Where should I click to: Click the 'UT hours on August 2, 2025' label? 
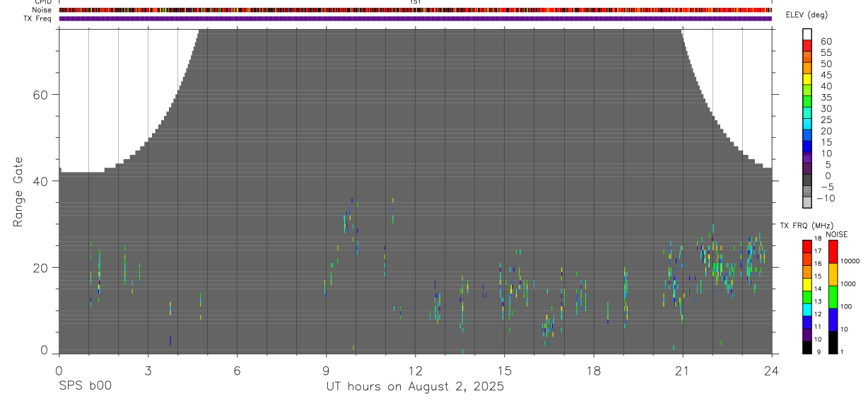click(415, 386)
